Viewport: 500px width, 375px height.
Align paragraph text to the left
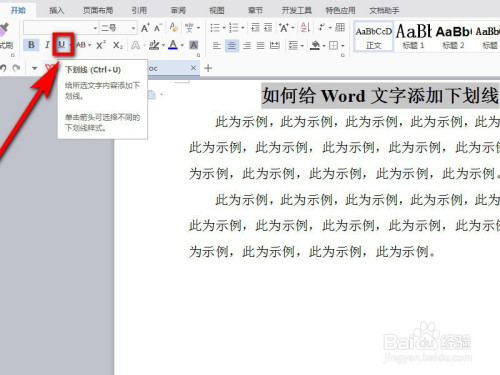[x=217, y=45]
